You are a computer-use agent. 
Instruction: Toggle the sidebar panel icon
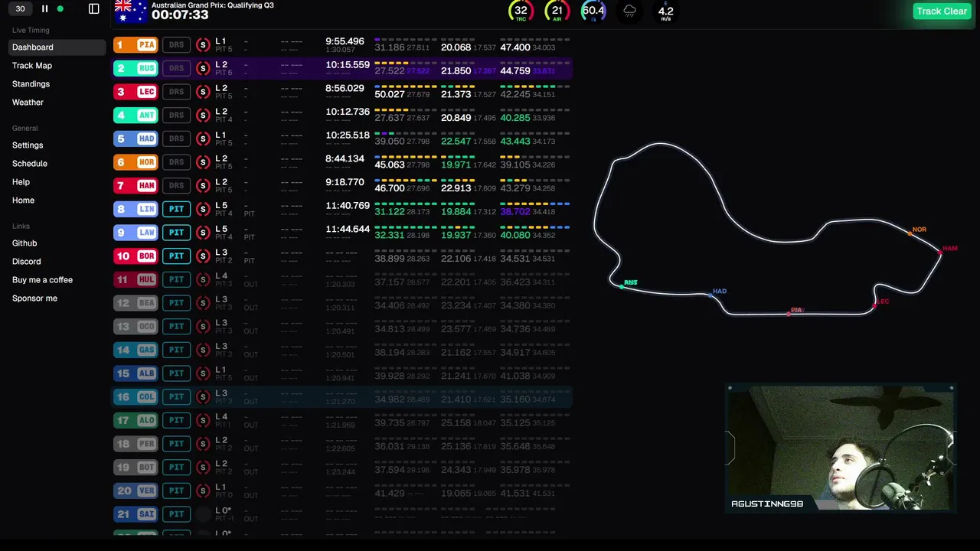[93, 9]
